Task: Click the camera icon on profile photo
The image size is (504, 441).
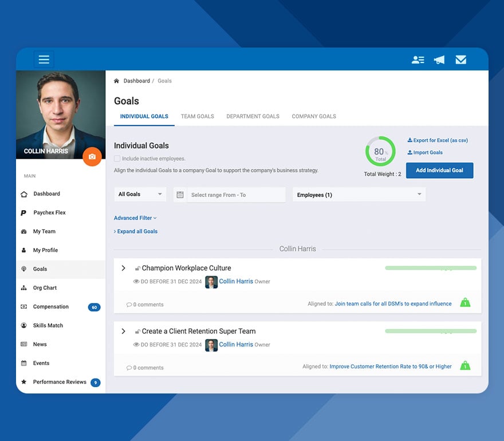Action: pyautogui.click(x=92, y=156)
